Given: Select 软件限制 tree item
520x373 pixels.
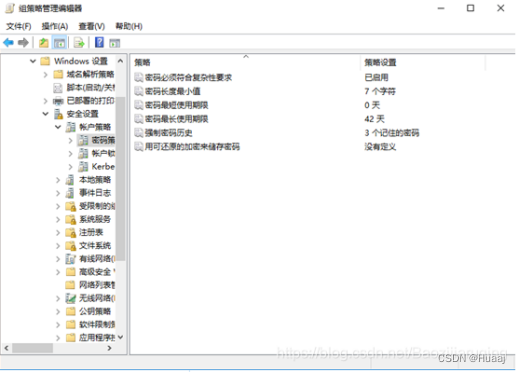Looking at the screenshot, I should click(97, 325).
